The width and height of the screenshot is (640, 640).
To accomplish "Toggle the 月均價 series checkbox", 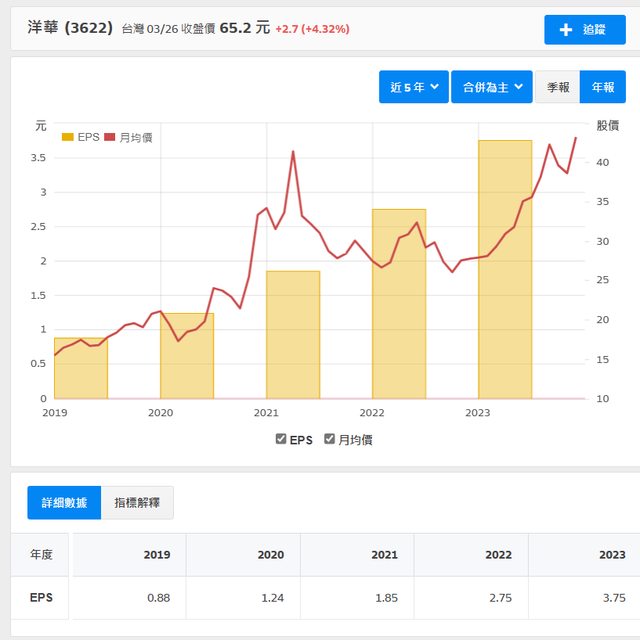I will (330, 439).
